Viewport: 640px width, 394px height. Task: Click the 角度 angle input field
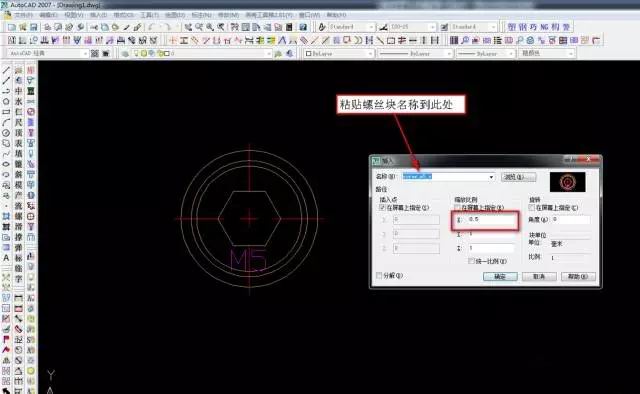point(571,220)
